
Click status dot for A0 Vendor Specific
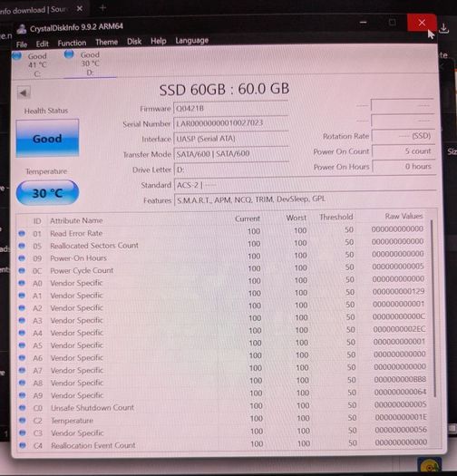[x=22, y=283]
